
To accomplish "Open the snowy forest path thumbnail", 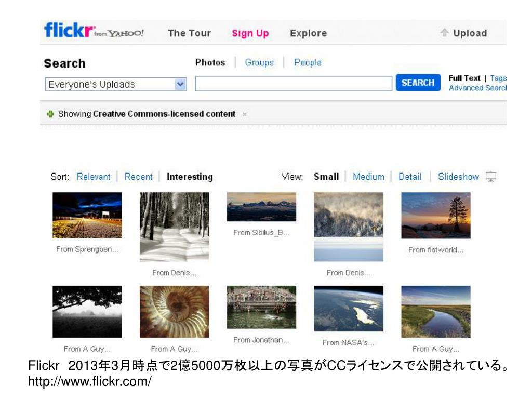I will tap(175, 227).
